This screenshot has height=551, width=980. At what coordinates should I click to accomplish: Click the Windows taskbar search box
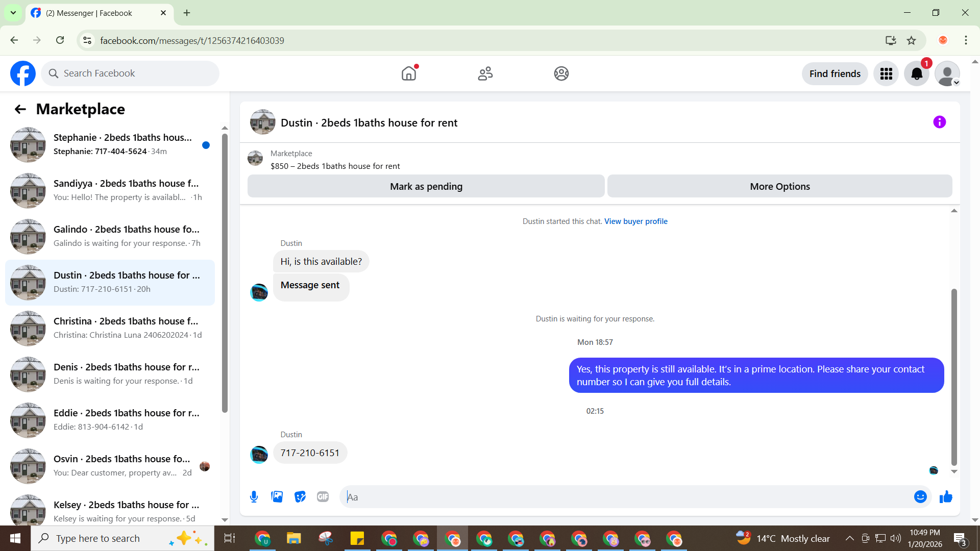click(x=122, y=538)
